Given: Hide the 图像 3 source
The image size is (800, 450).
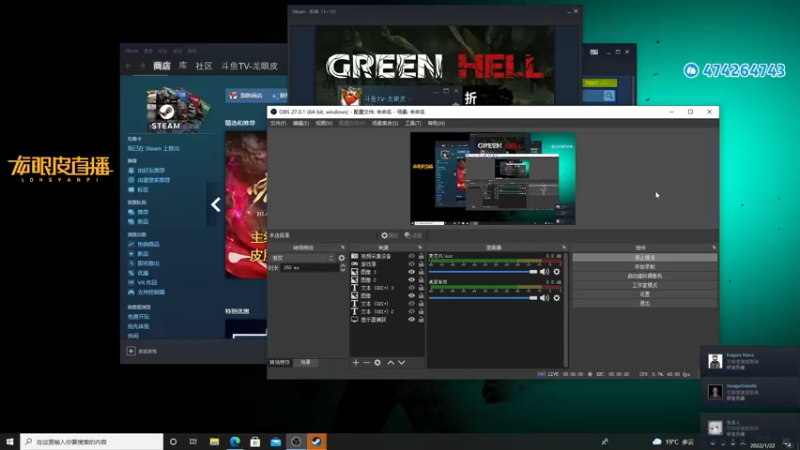Looking at the screenshot, I should [x=411, y=272].
